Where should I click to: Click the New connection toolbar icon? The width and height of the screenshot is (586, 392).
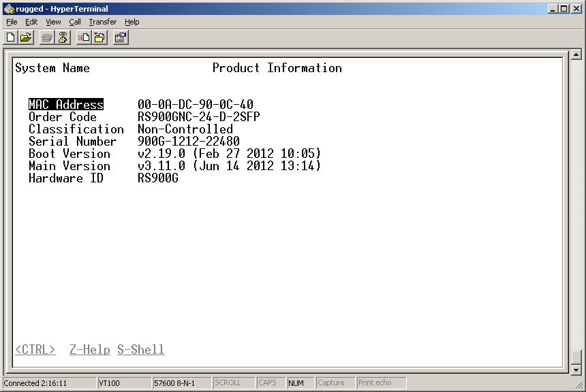pyautogui.click(x=11, y=37)
